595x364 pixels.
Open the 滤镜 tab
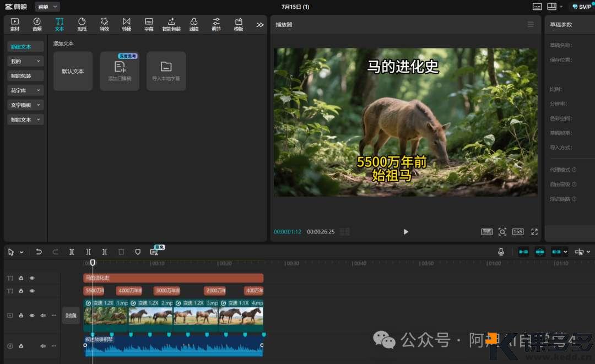point(194,25)
